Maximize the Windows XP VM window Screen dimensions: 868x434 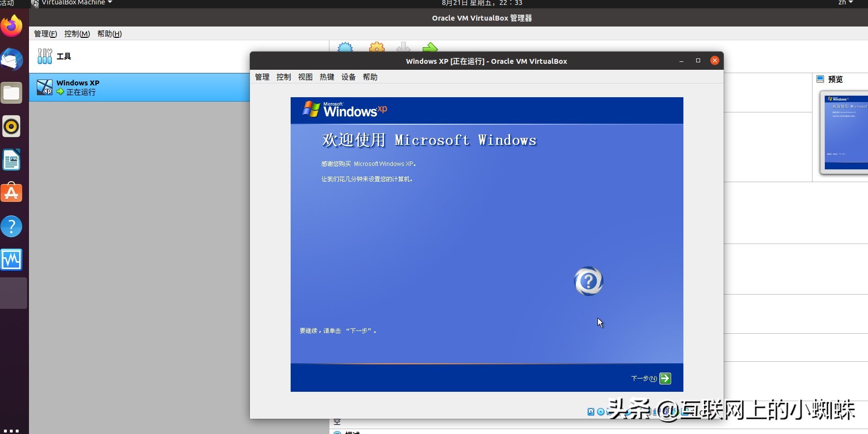[698, 60]
